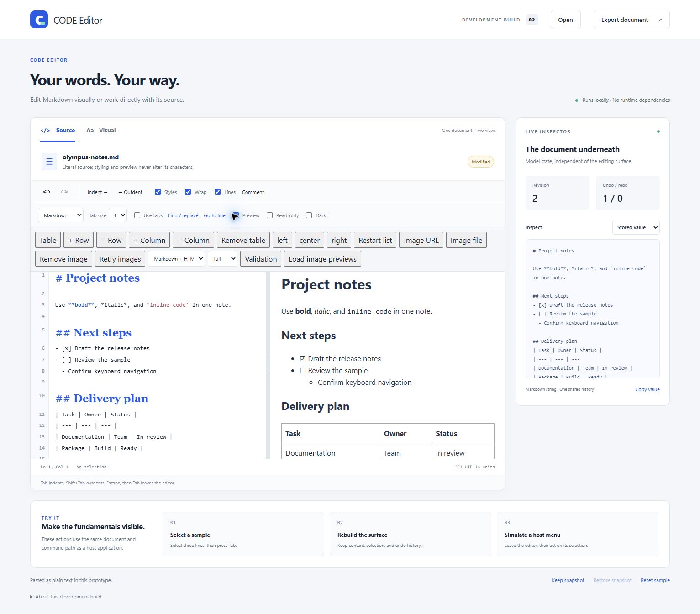Click Load image previews button
Image resolution: width=700 pixels, height=614 pixels.
[x=322, y=259]
